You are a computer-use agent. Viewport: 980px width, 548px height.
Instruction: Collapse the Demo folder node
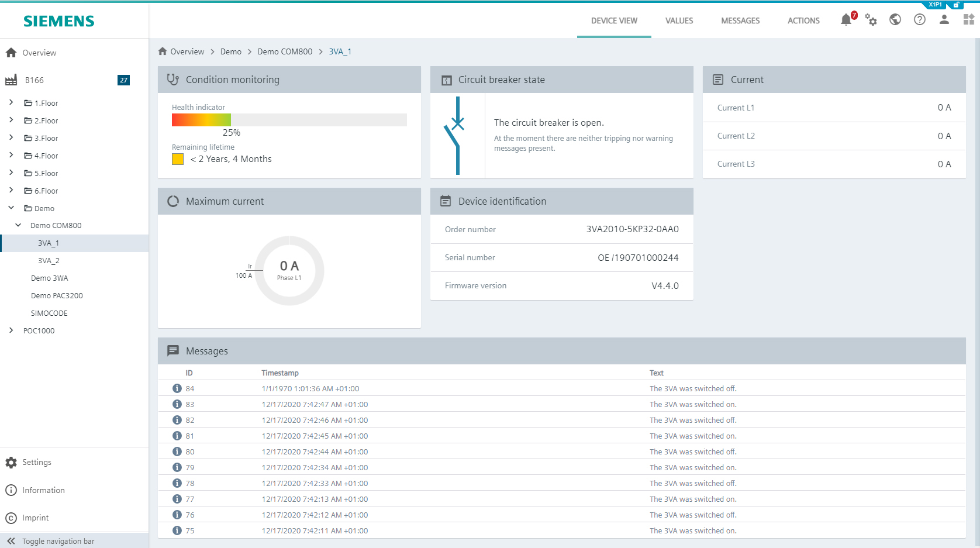(x=11, y=208)
